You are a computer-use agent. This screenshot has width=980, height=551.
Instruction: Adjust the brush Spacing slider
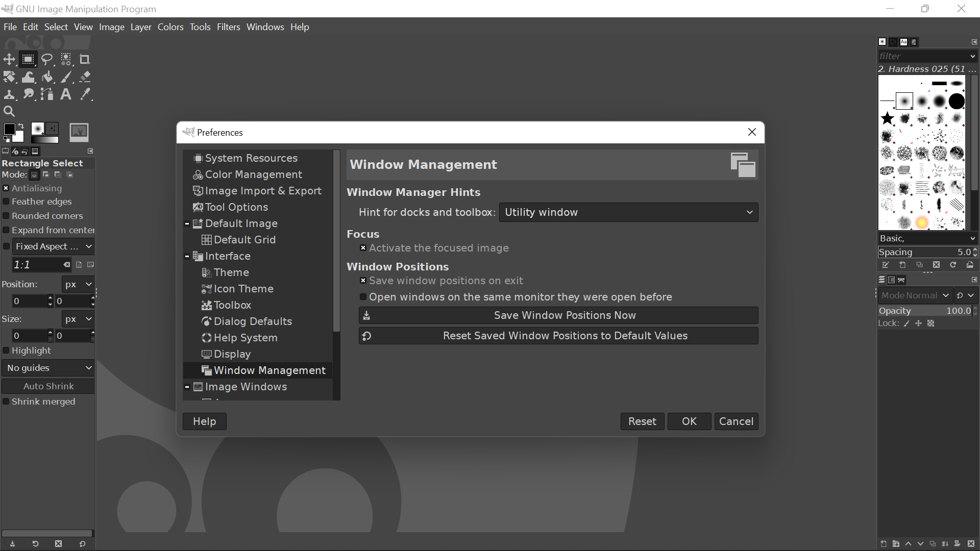point(925,252)
